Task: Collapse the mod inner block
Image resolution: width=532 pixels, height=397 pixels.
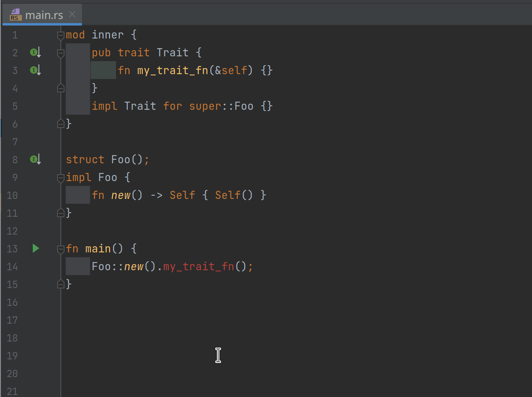Action: click(60, 35)
